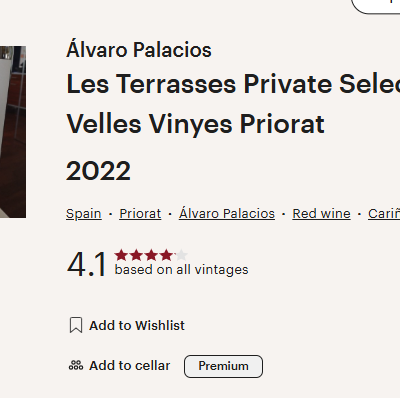The width and height of the screenshot is (400, 398).
Task: Open the Álvaro Palacios breadcrumb link
Action: click(x=227, y=213)
